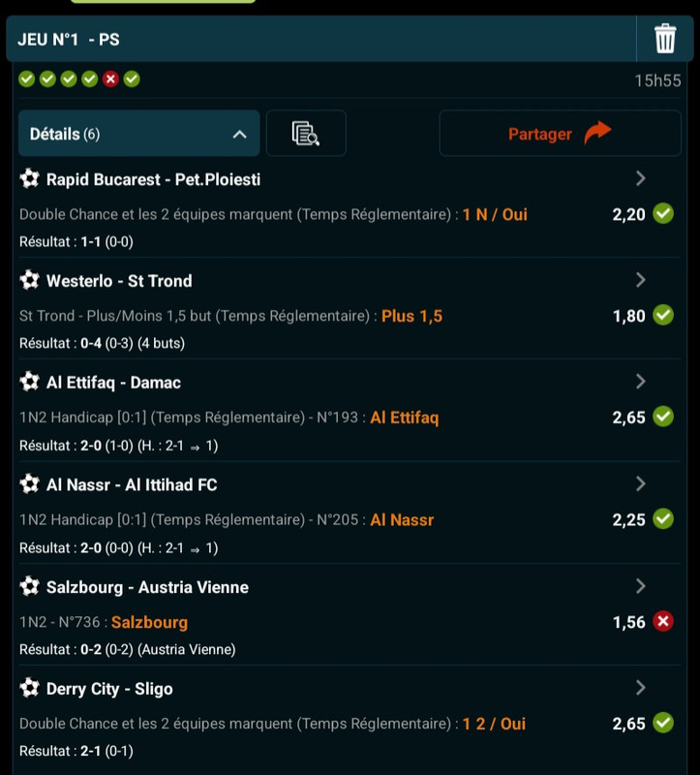Click first green status check under header
Screen dimensions: 700x775
pos(27,79)
